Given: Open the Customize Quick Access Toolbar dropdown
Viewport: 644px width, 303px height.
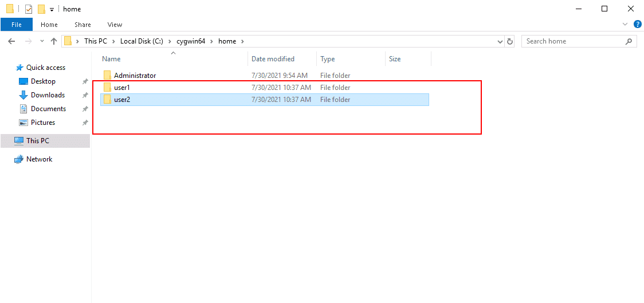Looking at the screenshot, I should tap(52, 9).
